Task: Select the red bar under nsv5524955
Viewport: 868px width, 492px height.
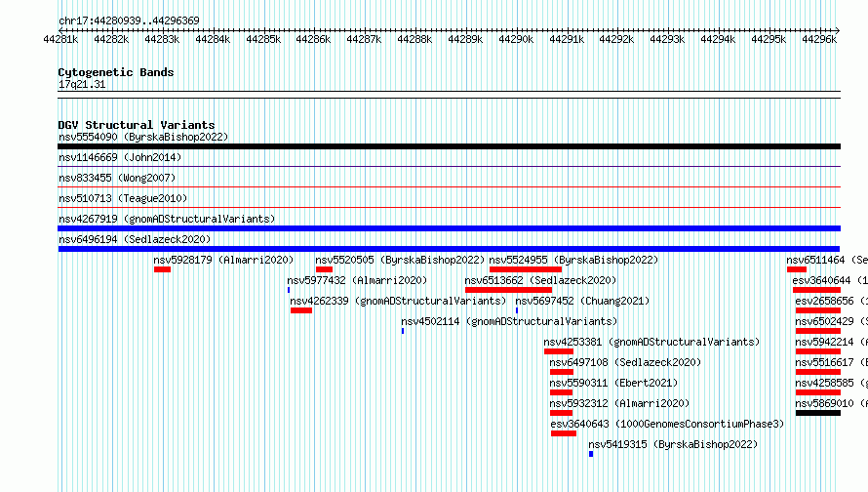Action: coord(526,269)
